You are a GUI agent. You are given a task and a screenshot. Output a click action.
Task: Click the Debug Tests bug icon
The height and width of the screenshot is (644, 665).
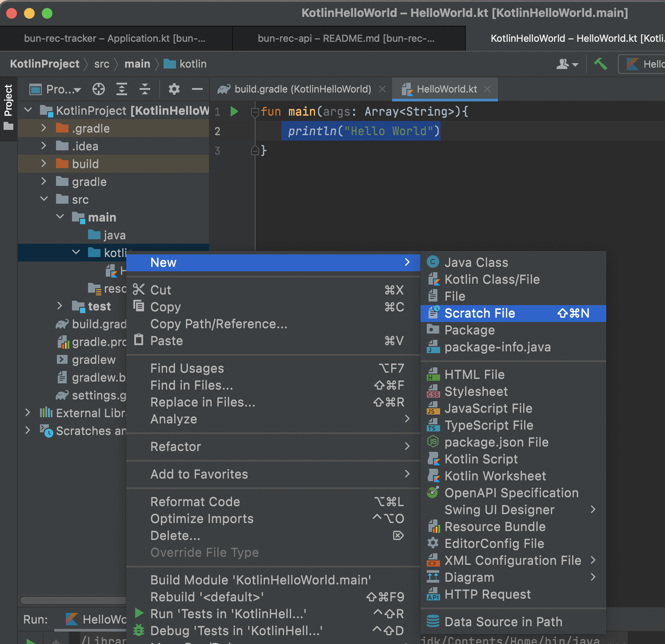point(139,630)
